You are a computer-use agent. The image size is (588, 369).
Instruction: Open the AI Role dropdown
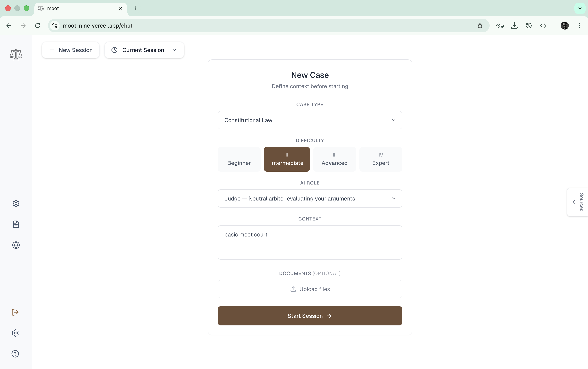point(310,198)
